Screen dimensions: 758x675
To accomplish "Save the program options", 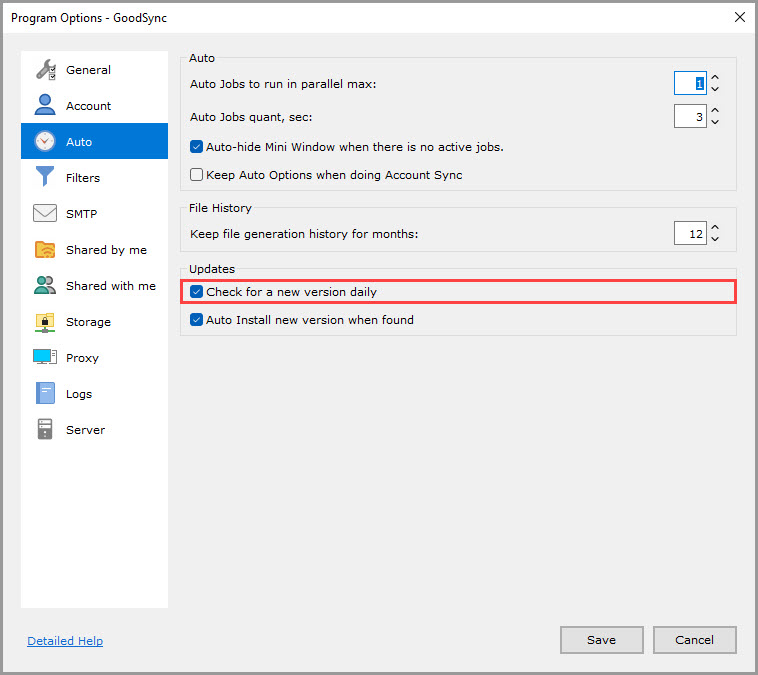I will click(601, 640).
